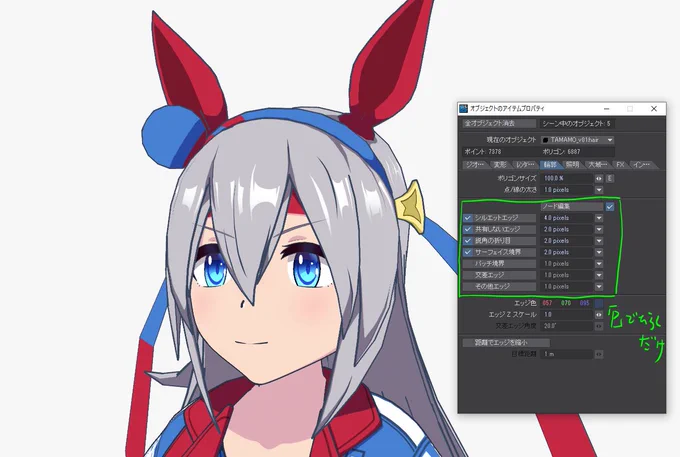The width and height of the screenshot is (680, 457).
Task: Switch to the 変形 tab
Action: 500,165
